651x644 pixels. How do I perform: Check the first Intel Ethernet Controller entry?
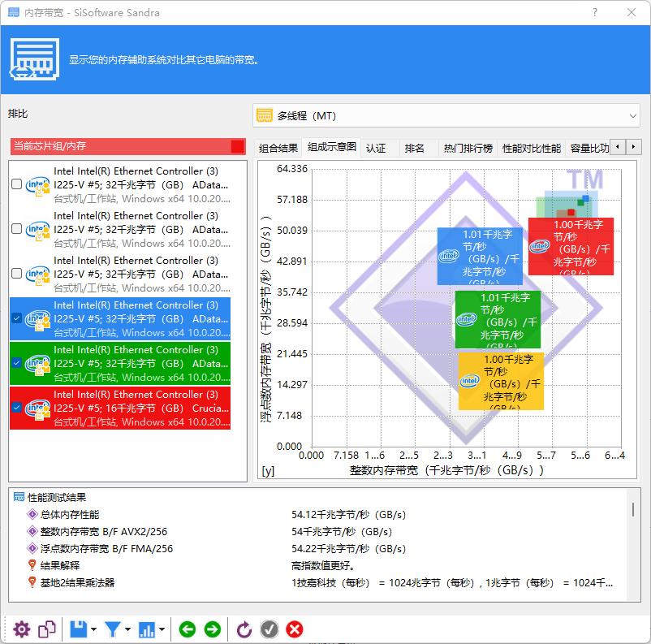(x=16, y=184)
